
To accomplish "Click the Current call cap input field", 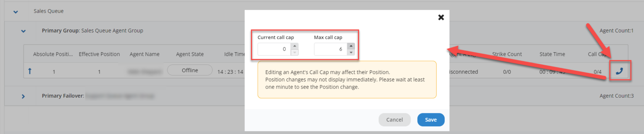I will 274,49.
